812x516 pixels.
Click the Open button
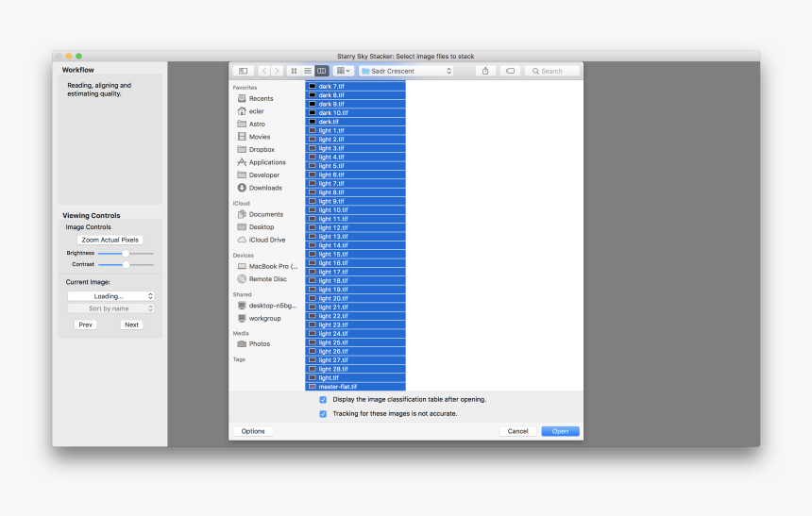tap(560, 431)
